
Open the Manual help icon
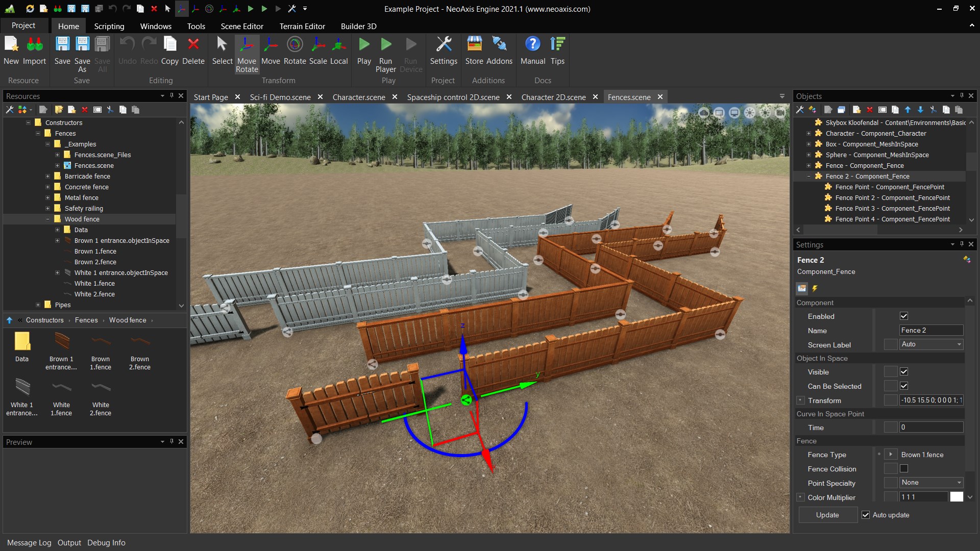click(x=532, y=45)
